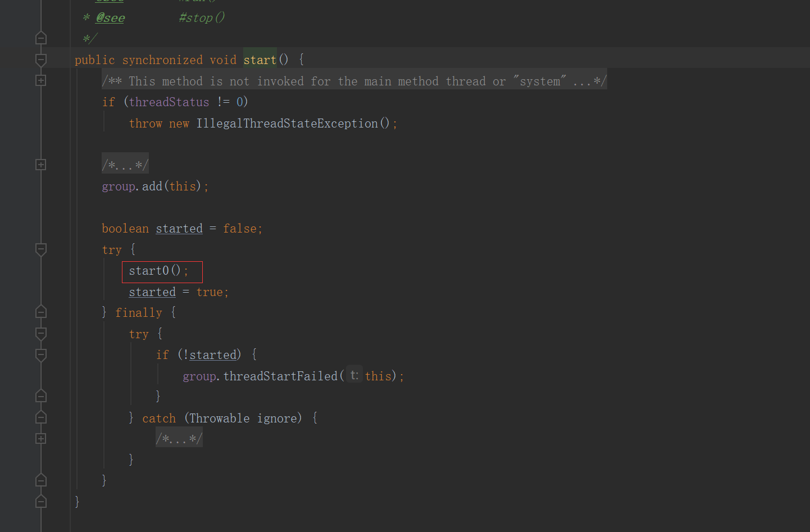Click the 'throw' keyword
The height and width of the screenshot is (532, 810).
[x=145, y=123]
